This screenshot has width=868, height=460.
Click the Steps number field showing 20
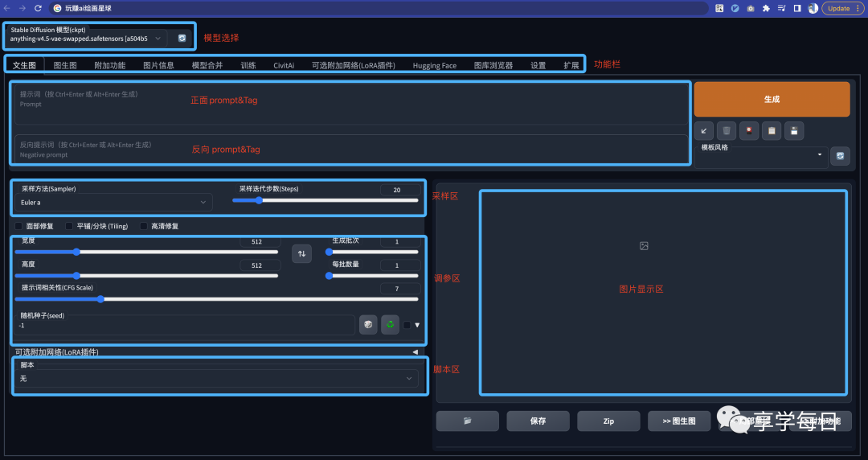tap(399, 190)
